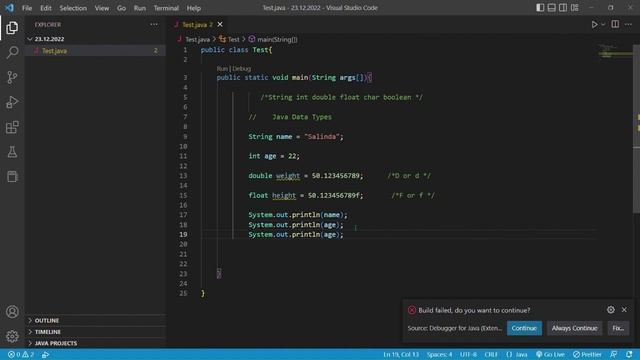Screen dimensions: 640x360
Task: Click line number 9 in gutter
Action: pyautogui.click(x=185, y=137)
